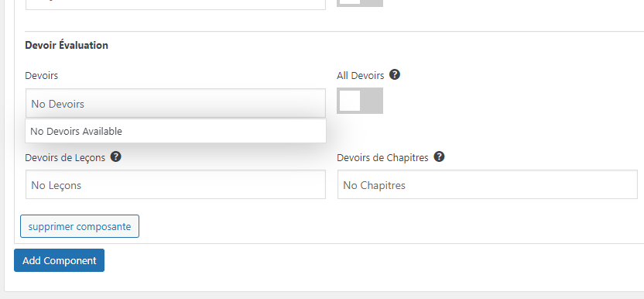Click the Devoirs de Chapitres label
This screenshot has height=299, width=644.
coord(382,157)
